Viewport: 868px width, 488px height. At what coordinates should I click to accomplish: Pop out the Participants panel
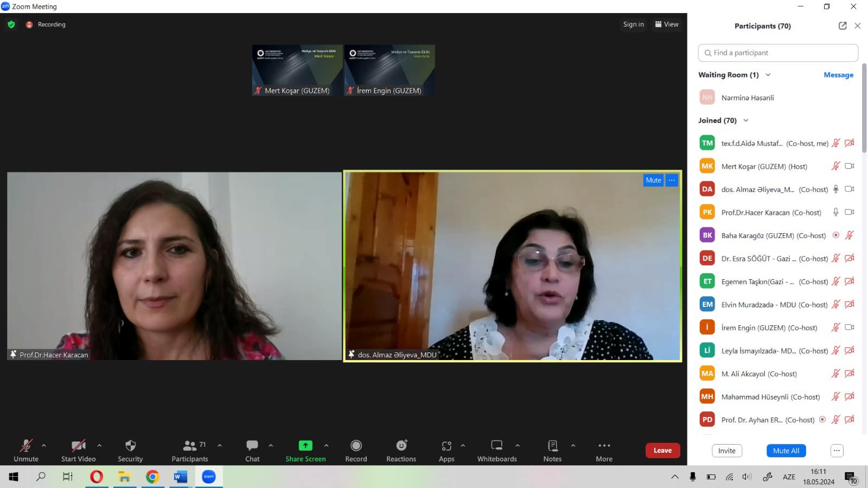pyautogui.click(x=843, y=25)
